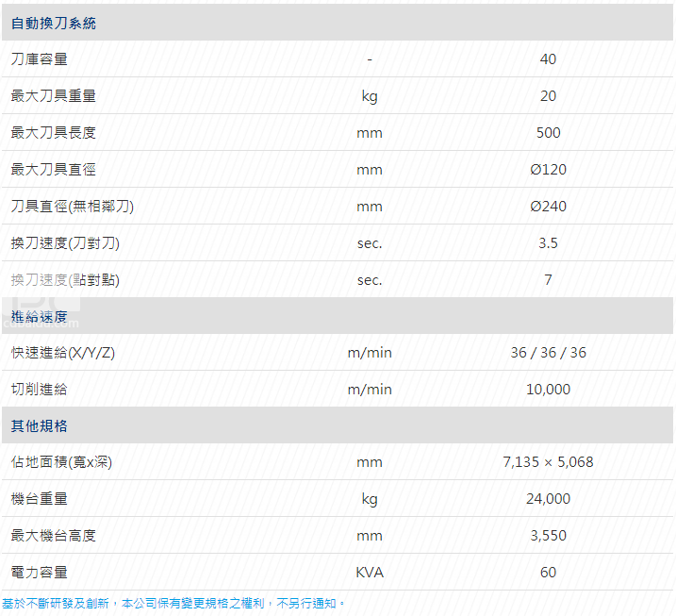Select the 3.5 tool change time value

(548, 243)
